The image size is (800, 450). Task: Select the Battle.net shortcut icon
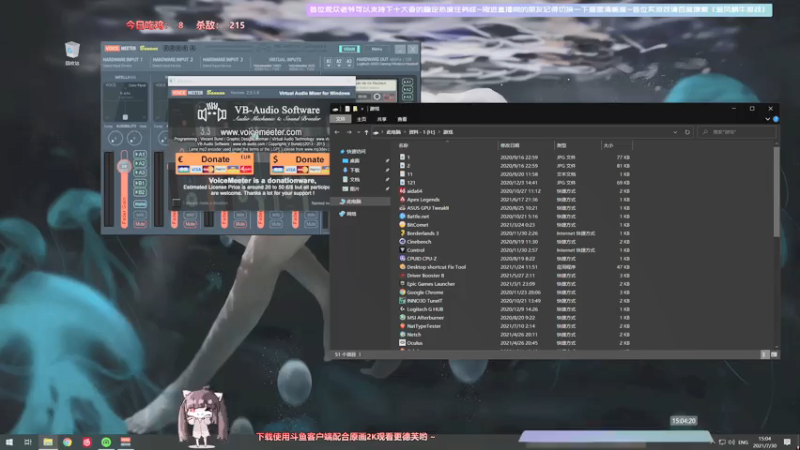pyautogui.click(x=402, y=216)
